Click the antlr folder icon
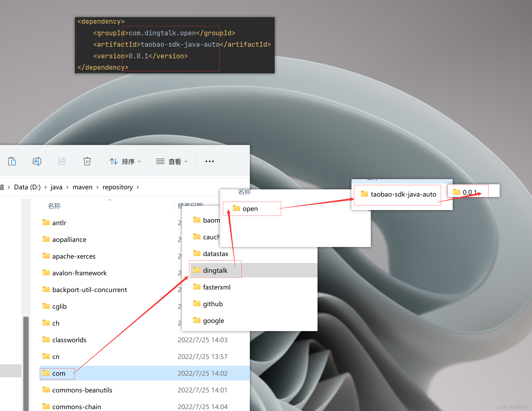 pos(46,222)
